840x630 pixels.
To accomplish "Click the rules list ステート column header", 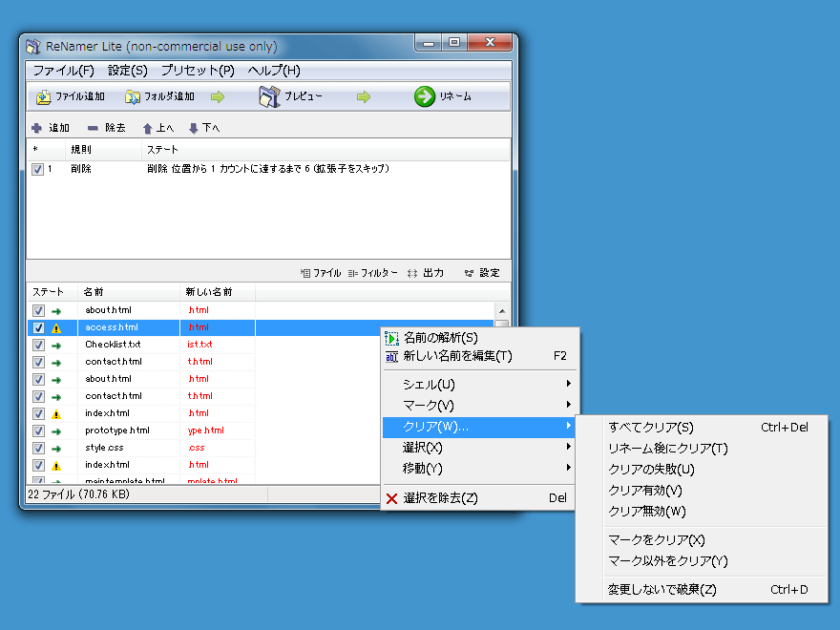I will click(325, 150).
